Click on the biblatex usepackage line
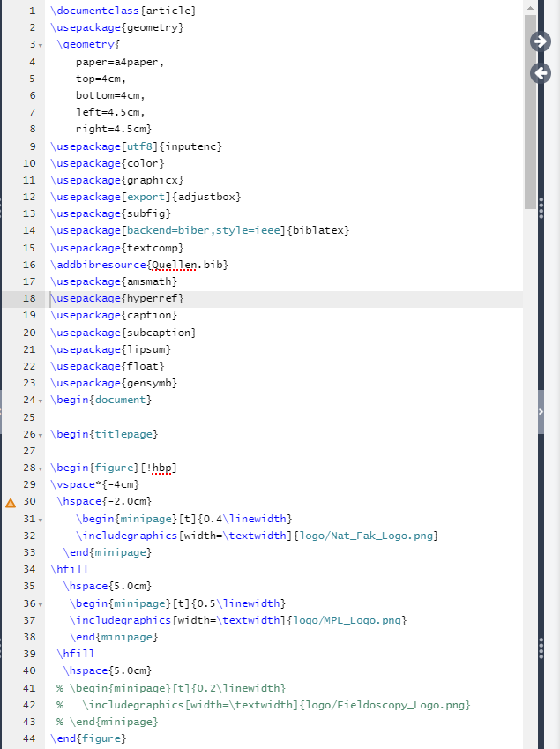This screenshot has height=749, width=560. (x=200, y=230)
